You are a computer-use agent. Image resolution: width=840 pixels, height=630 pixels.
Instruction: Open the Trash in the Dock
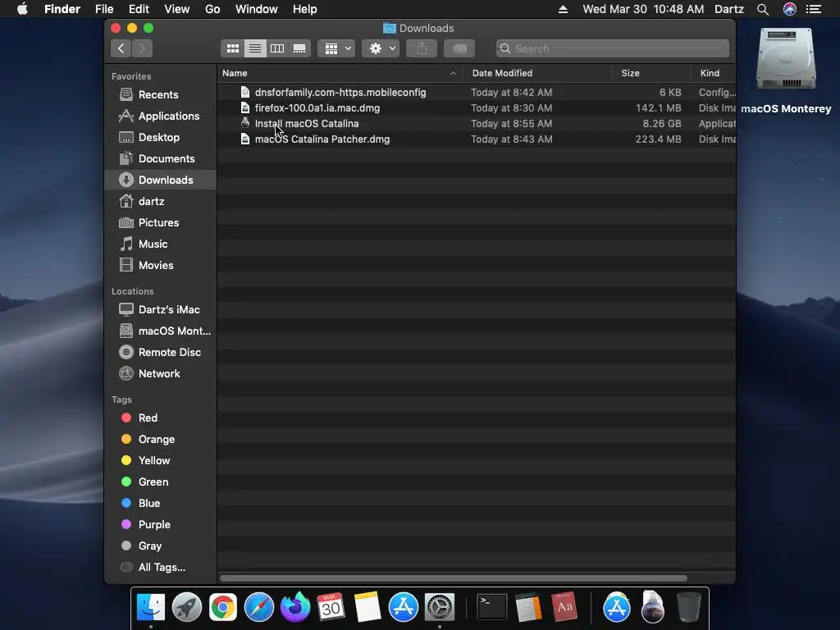coord(689,607)
